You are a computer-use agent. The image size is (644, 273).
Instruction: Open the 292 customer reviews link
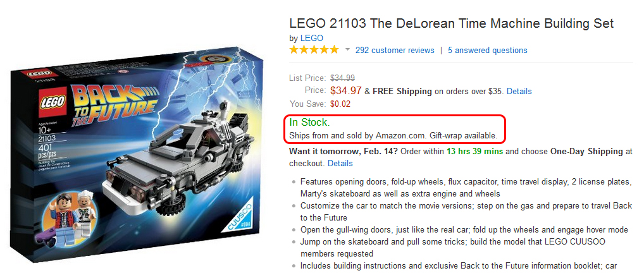pos(395,51)
